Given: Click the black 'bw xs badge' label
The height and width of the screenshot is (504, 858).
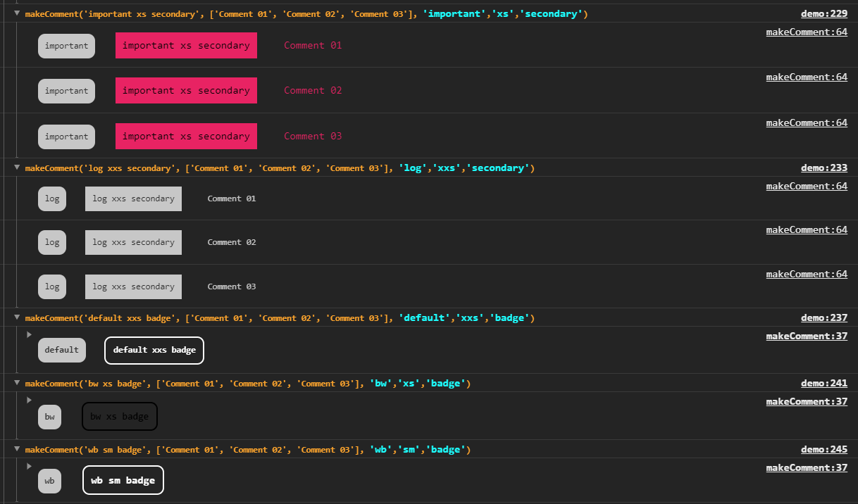Looking at the screenshot, I should click(x=120, y=417).
